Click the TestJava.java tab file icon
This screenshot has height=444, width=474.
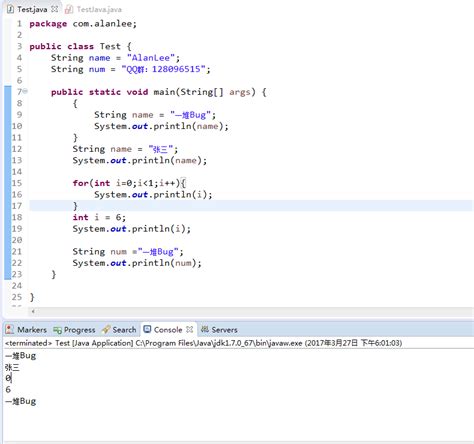coord(69,9)
